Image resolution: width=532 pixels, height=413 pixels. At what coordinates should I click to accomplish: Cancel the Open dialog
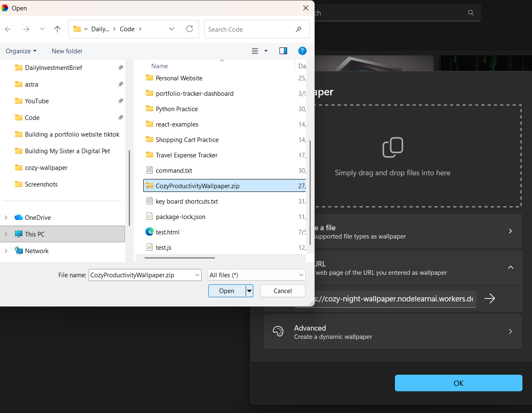282,291
